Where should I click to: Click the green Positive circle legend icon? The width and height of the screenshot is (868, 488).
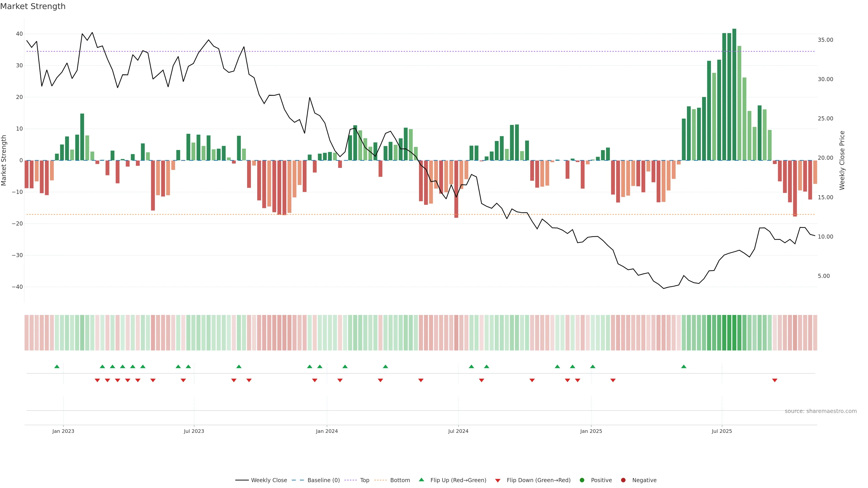tap(582, 480)
